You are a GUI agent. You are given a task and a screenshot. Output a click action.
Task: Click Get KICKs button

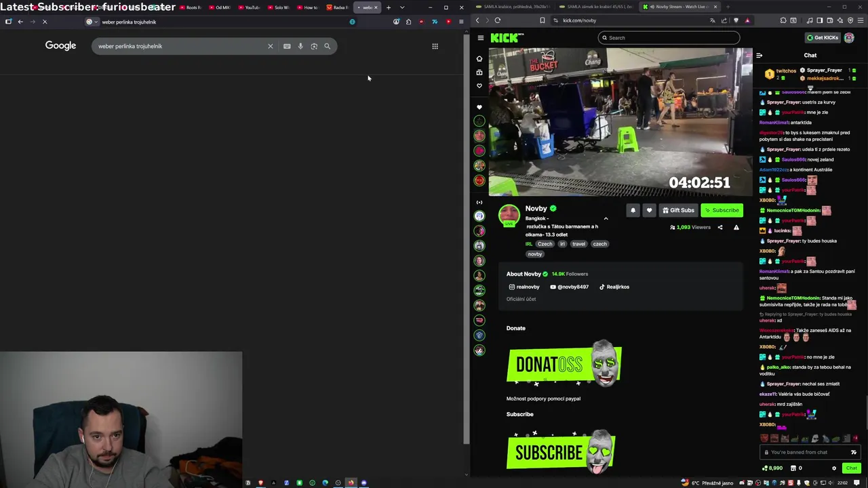(x=822, y=38)
